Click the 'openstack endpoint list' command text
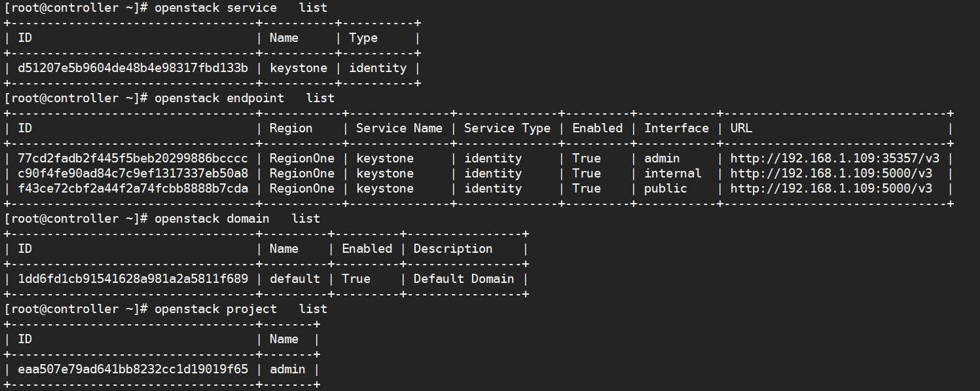Screen dimensions: 980x391 pos(244,98)
